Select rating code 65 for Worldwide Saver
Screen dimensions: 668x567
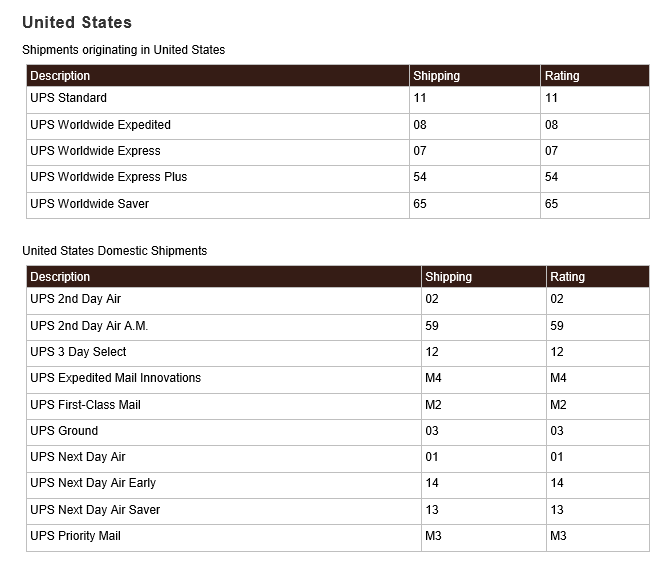point(551,204)
